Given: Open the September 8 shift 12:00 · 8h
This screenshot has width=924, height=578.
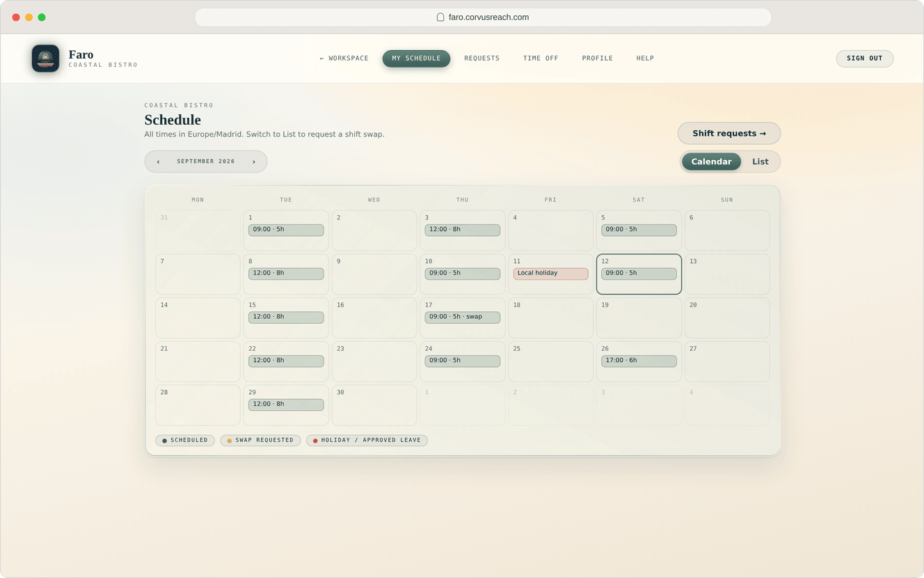Looking at the screenshot, I should pyautogui.click(x=286, y=274).
